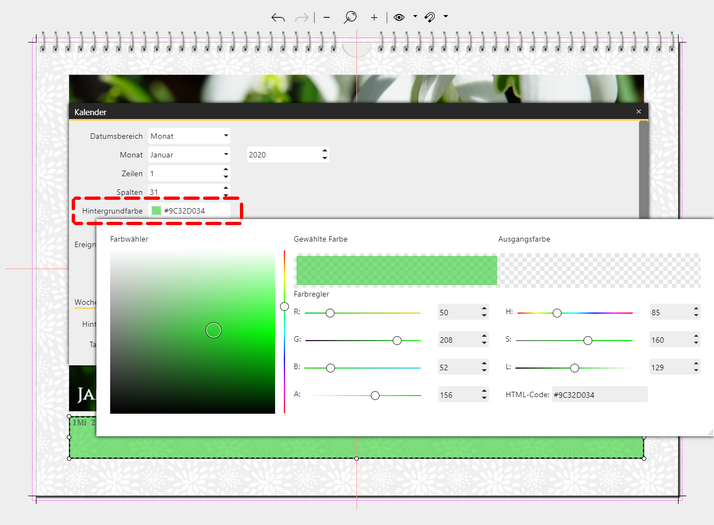
Task: Open the dropdown arrow next to eye icon
Action: (414, 17)
